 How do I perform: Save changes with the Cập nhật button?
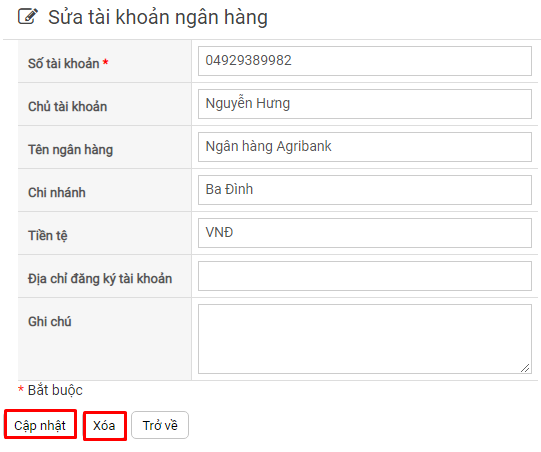click(40, 425)
